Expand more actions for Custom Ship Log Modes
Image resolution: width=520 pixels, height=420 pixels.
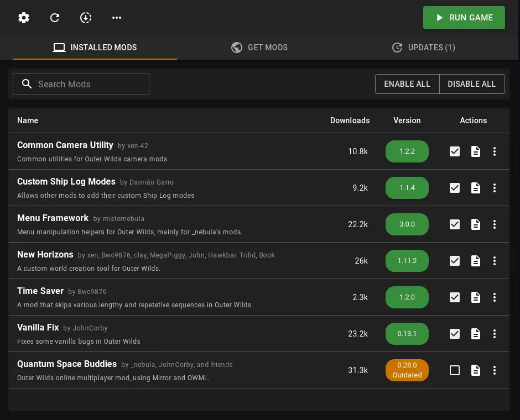click(x=495, y=188)
